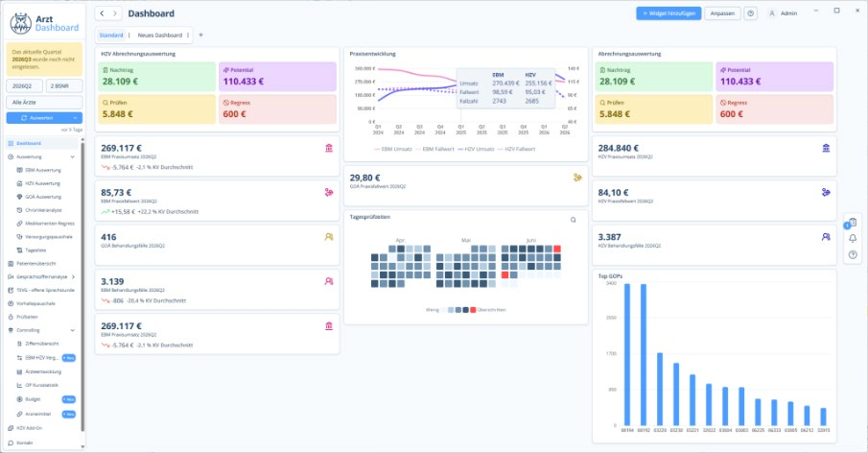
Task: Open EBM-HZV Vergleich under Controlling
Action: [x=41, y=358]
